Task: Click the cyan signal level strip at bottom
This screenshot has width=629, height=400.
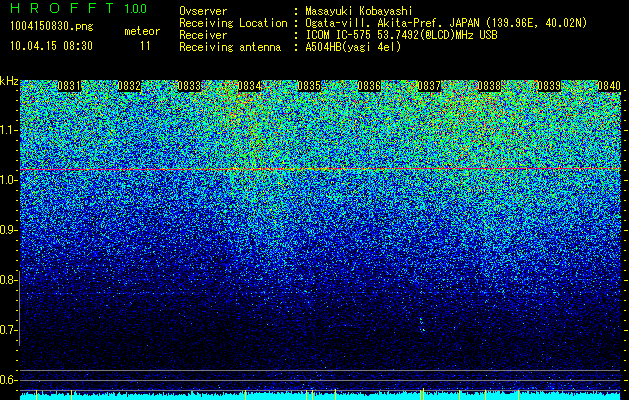Action: (320, 396)
